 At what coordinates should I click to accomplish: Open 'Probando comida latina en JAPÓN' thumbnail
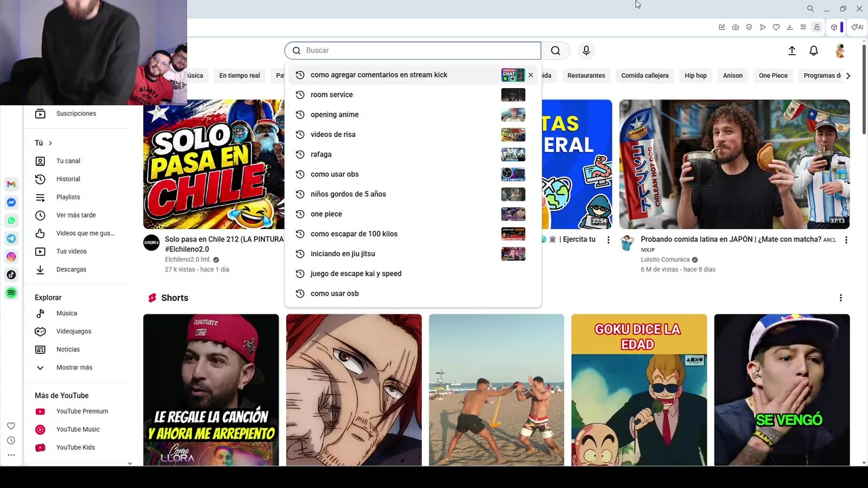(x=734, y=164)
